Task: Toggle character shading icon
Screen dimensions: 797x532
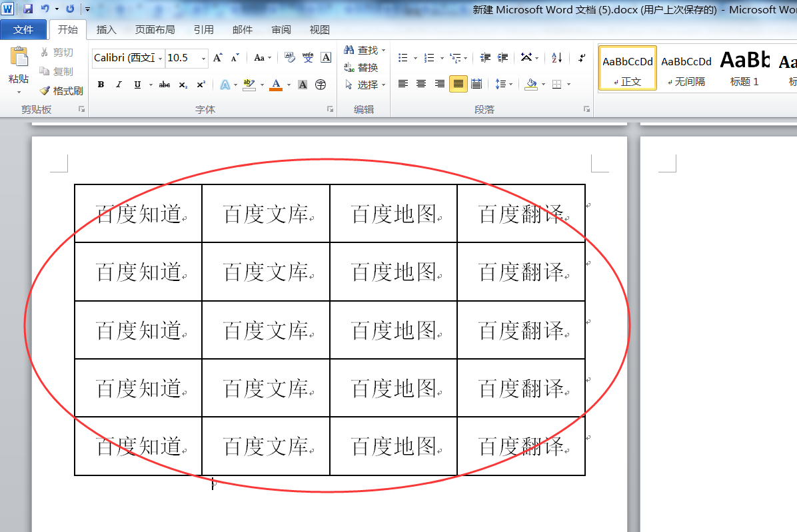Action: pos(303,85)
